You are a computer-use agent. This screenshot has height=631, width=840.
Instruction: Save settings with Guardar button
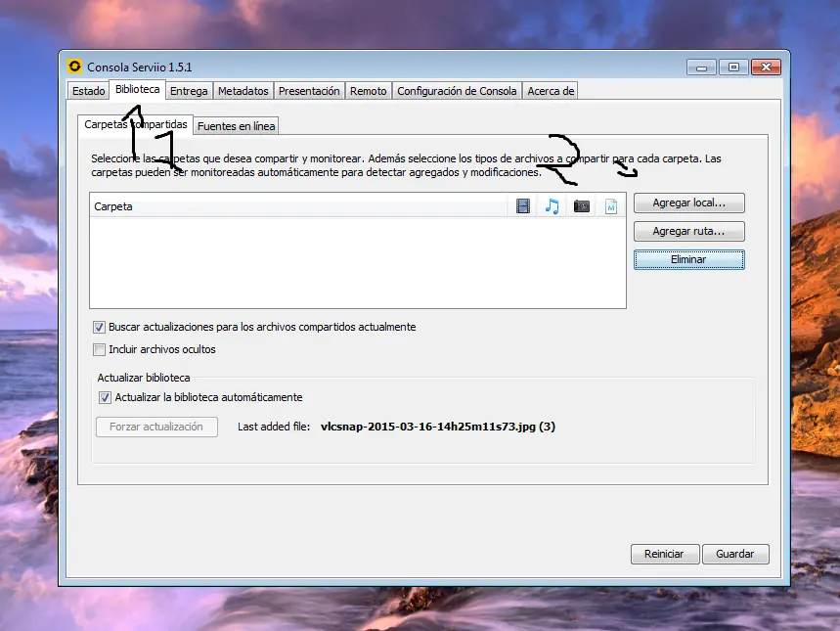click(x=735, y=554)
